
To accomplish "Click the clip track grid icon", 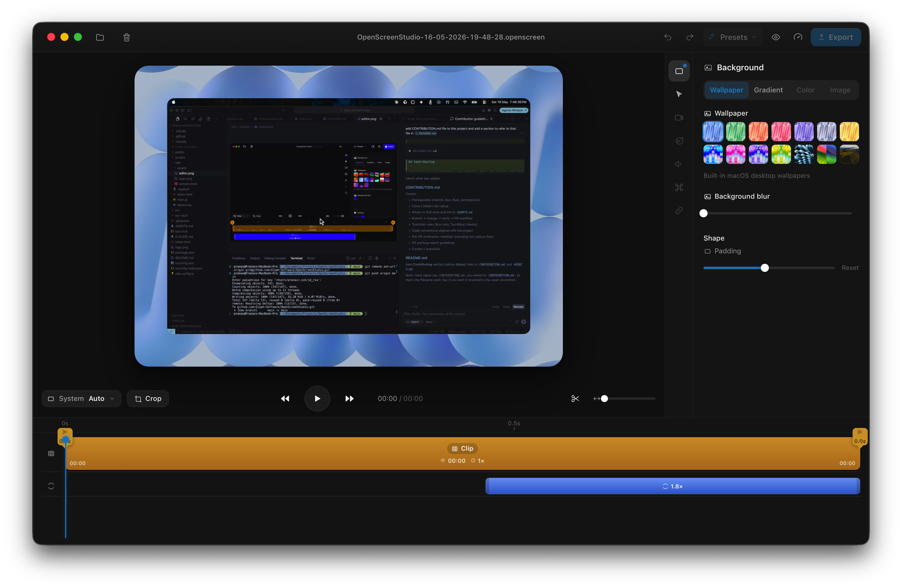I will [51, 453].
